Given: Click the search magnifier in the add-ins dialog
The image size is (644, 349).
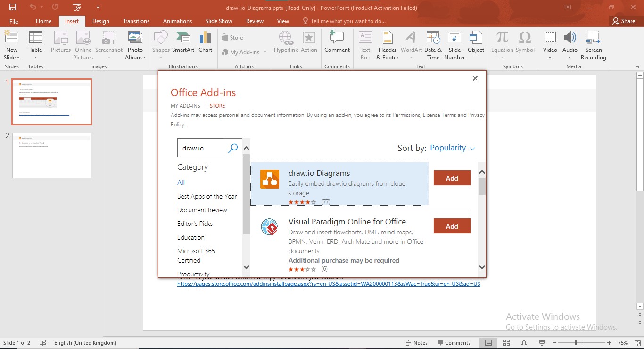Looking at the screenshot, I should coord(233,148).
